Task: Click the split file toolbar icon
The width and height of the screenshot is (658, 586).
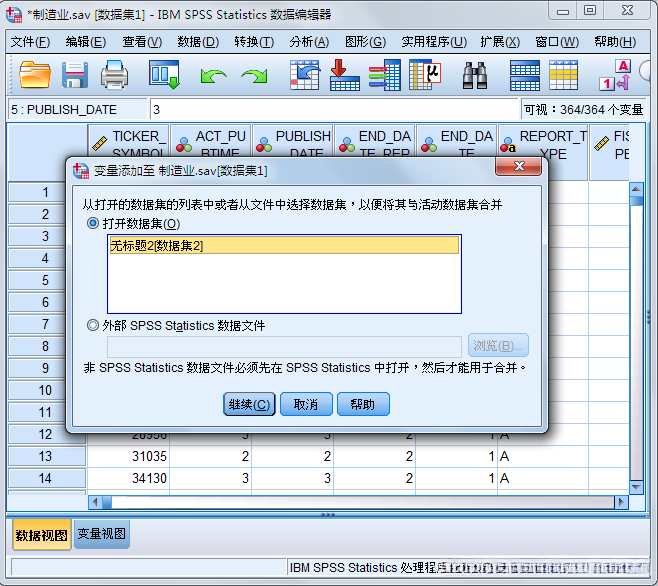Action: [x=525, y=76]
